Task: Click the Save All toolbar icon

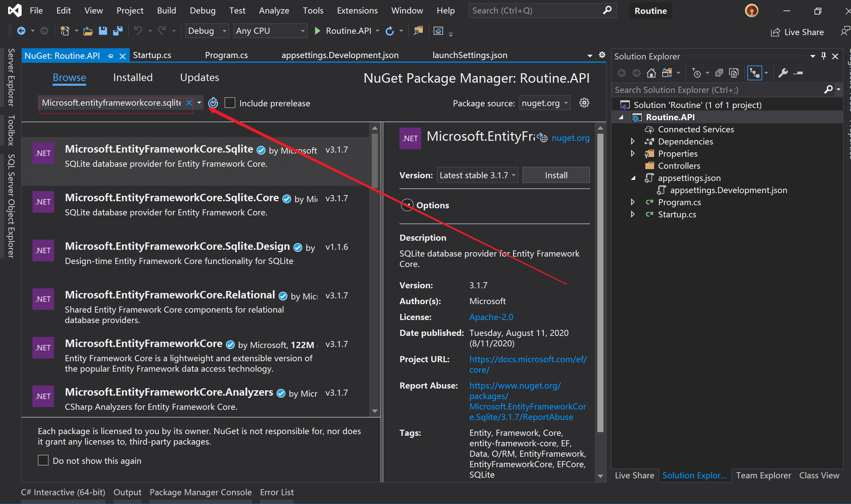Action: click(x=118, y=31)
